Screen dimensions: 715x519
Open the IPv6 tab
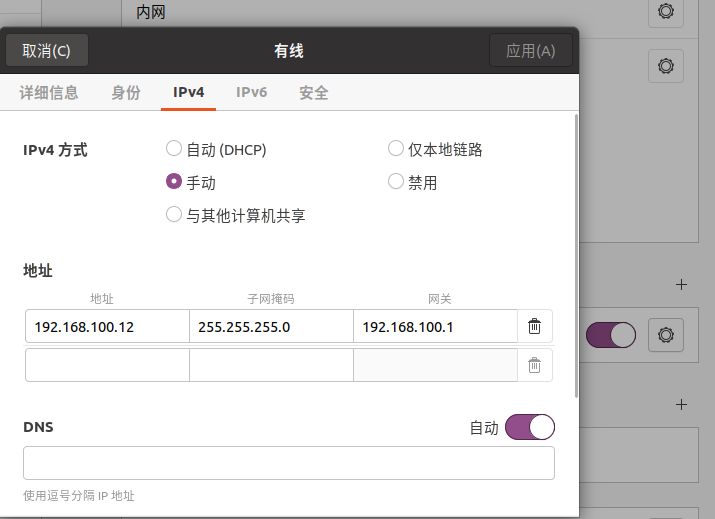[x=251, y=93]
